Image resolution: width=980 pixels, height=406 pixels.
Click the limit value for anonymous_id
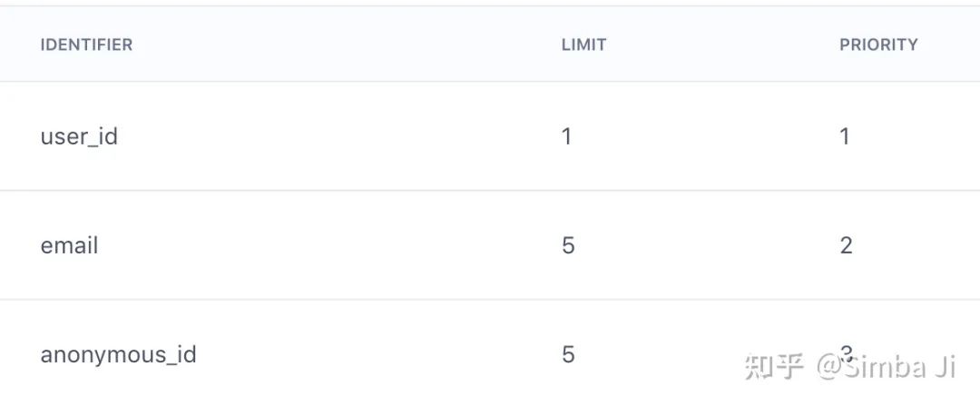[x=567, y=355]
